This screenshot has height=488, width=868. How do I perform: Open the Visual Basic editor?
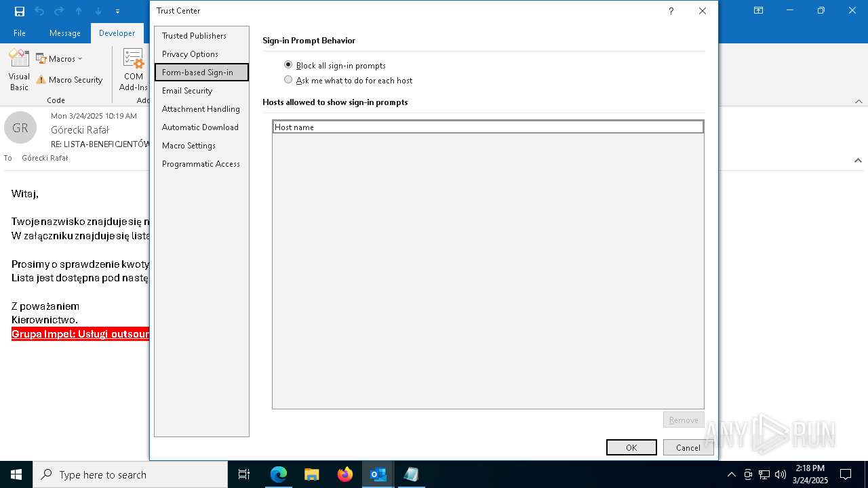pos(19,70)
